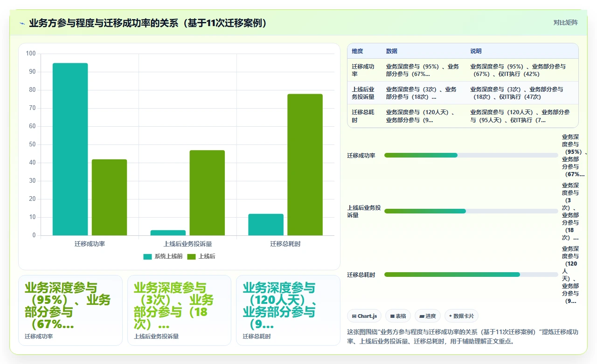This screenshot has width=597, height=364.
Task: Open the 迁移成功率 data card
Action: pyautogui.click(x=70, y=310)
